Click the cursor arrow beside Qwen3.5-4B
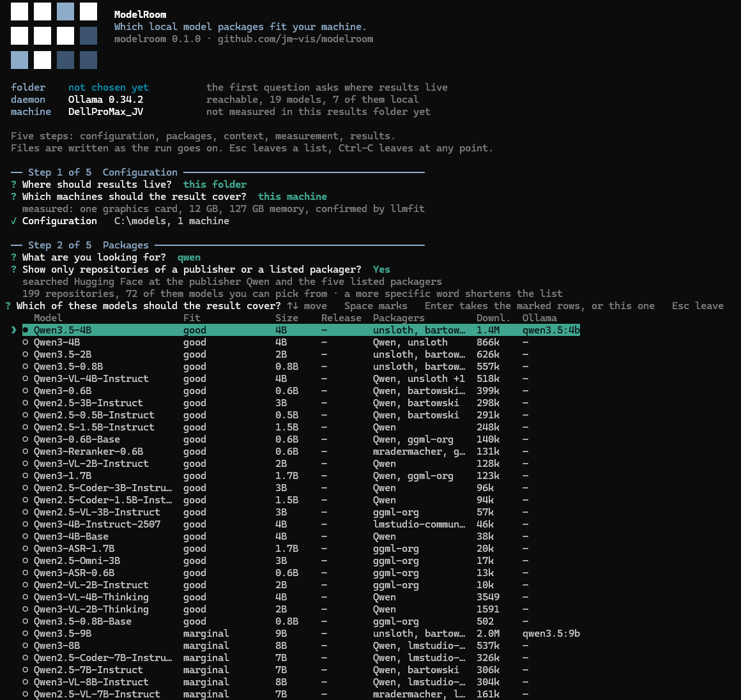The image size is (741, 700). 13,330
